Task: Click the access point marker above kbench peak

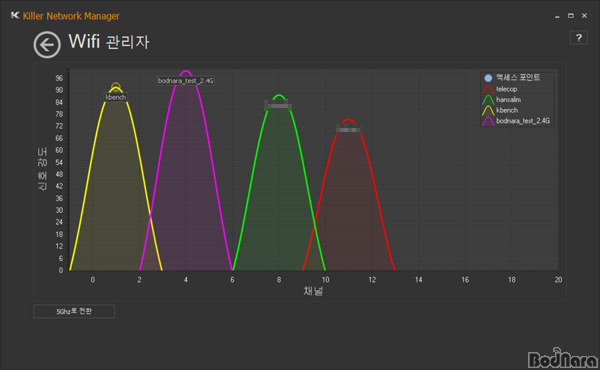Action: [116, 86]
